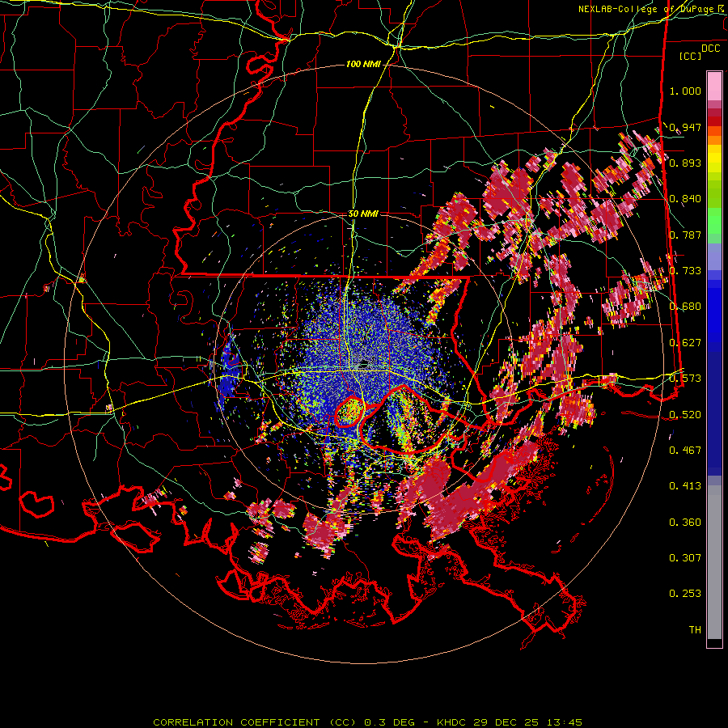This screenshot has width=728, height=728.
Task: Click the [CC] legend unit label
Action: [x=691, y=56]
